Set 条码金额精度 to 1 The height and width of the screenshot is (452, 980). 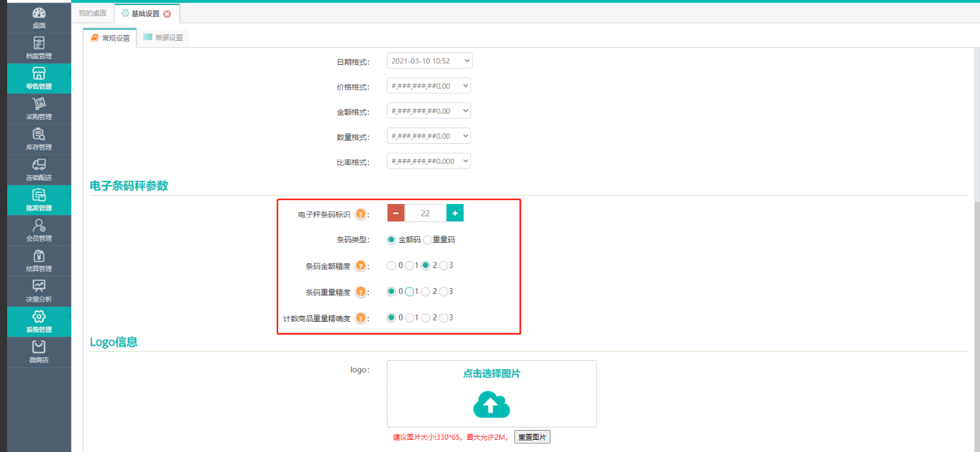409,265
